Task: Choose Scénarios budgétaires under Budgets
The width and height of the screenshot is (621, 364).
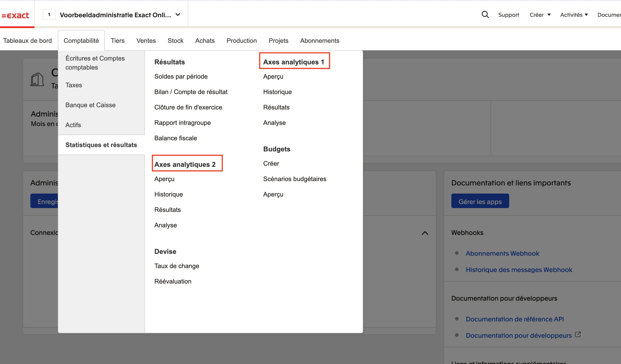Action: [294, 179]
